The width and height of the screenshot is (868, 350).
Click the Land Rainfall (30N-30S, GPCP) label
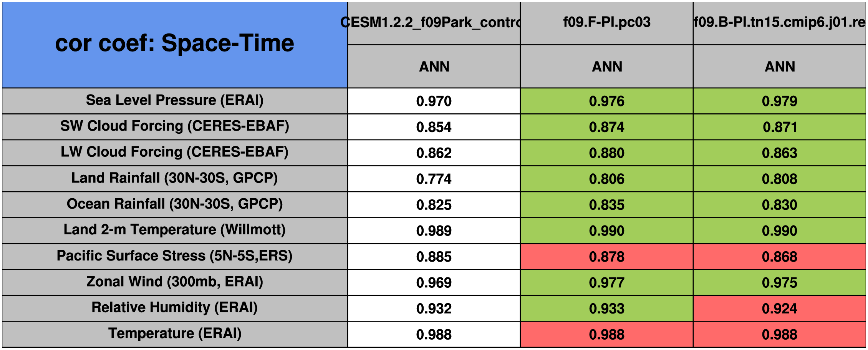pos(175,178)
